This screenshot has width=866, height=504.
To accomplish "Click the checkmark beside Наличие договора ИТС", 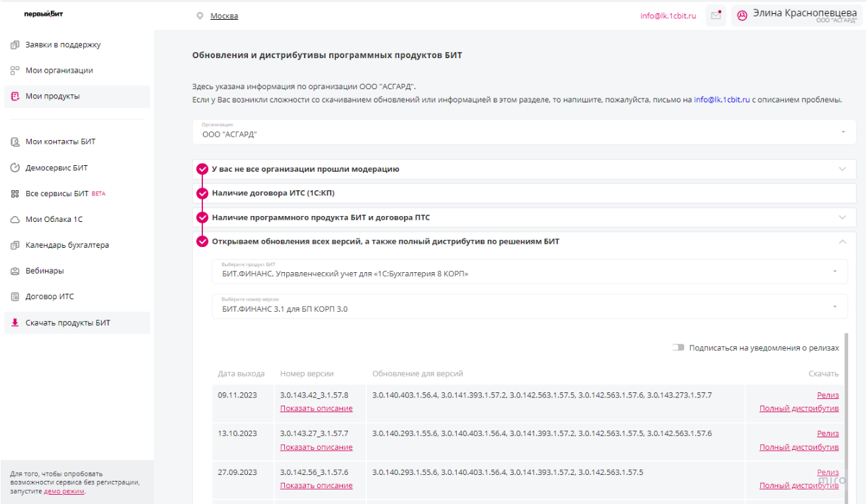I will [202, 194].
